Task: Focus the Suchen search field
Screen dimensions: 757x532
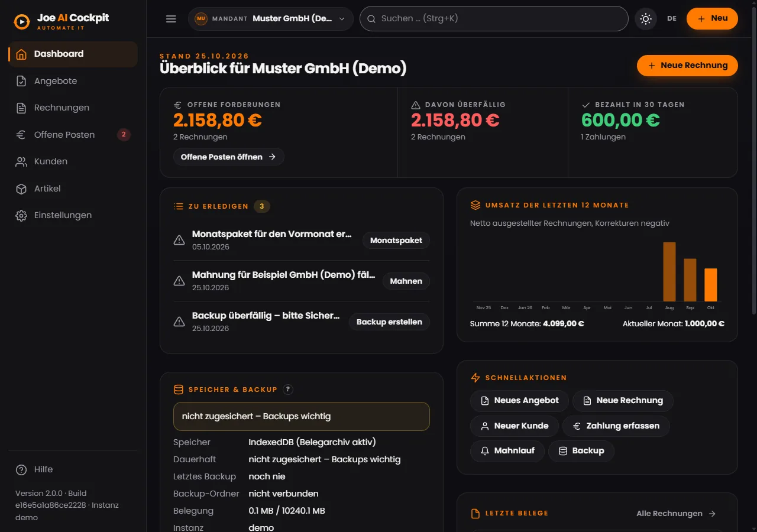Action: click(x=494, y=19)
